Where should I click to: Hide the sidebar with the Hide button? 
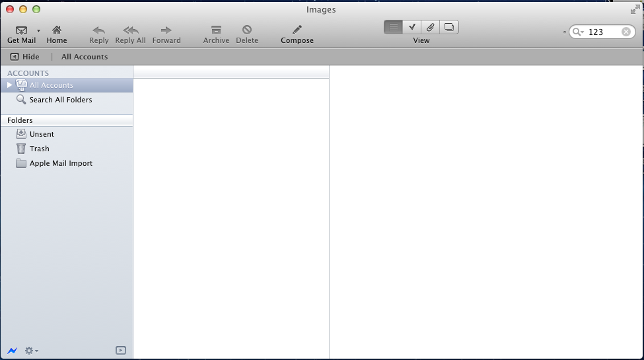click(24, 57)
